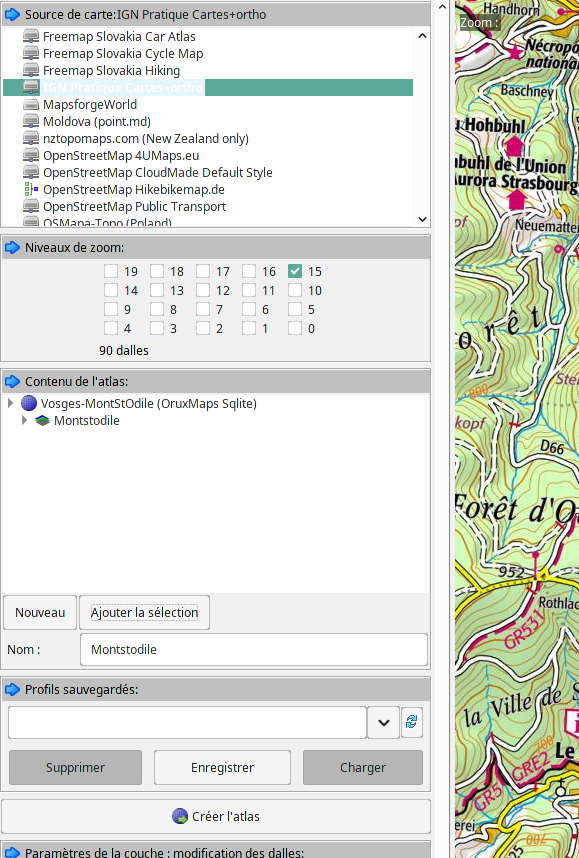579x858 pixels.
Task: Click the refresh profiles list icon
Action: [412, 722]
